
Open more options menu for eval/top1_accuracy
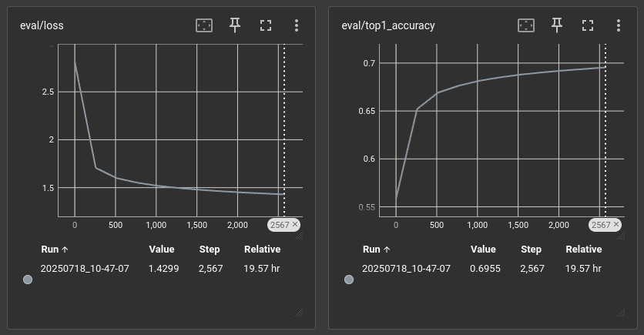pyautogui.click(x=619, y=25)
